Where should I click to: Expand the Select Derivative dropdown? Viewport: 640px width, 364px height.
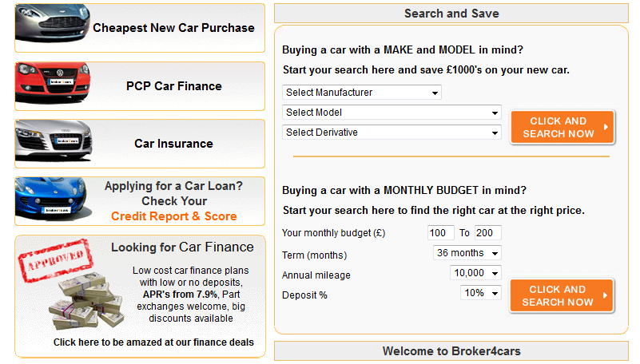tap(392, 133)
